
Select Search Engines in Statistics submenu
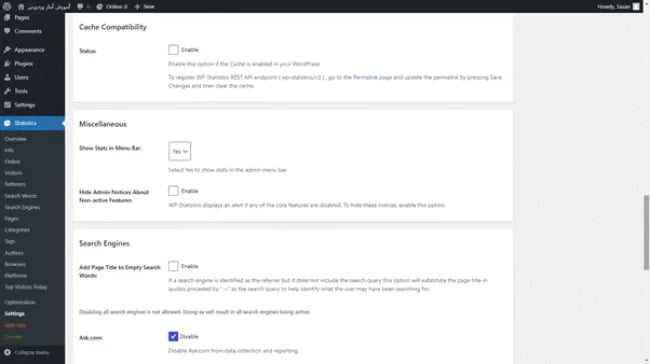(22, 207)
